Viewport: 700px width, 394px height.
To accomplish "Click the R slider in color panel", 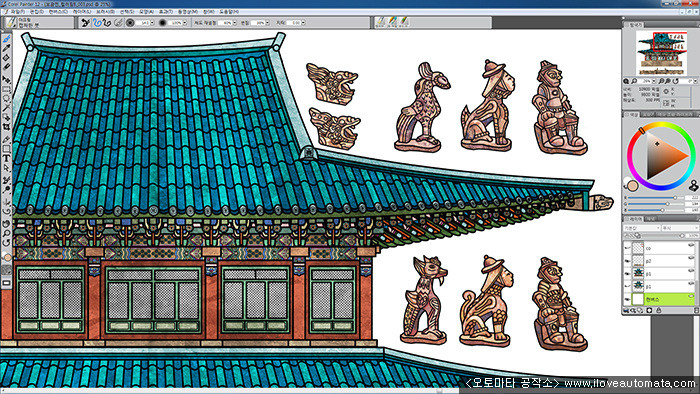I will pyautogui.click(x=655, y=198).
